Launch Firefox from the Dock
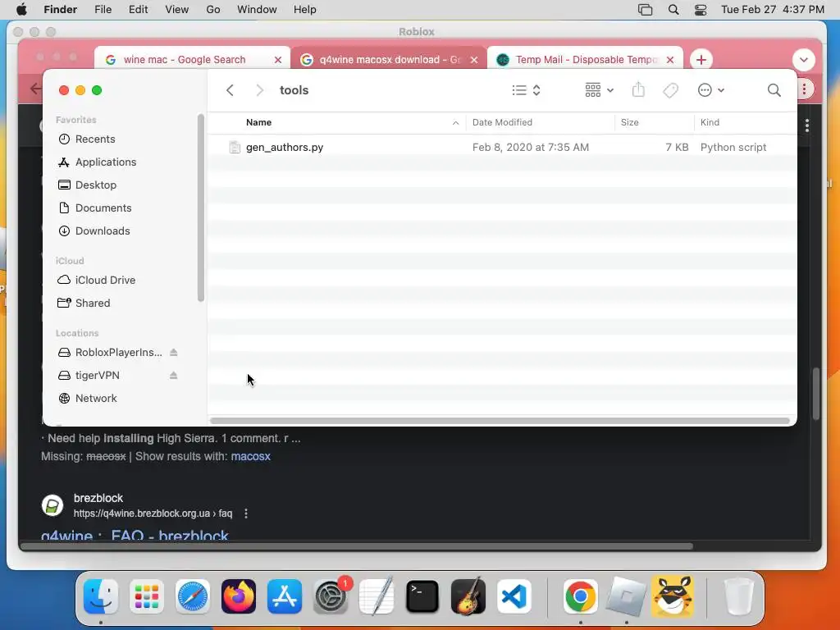This screenshot has height=630, width=840. click(x=239, y=596)
